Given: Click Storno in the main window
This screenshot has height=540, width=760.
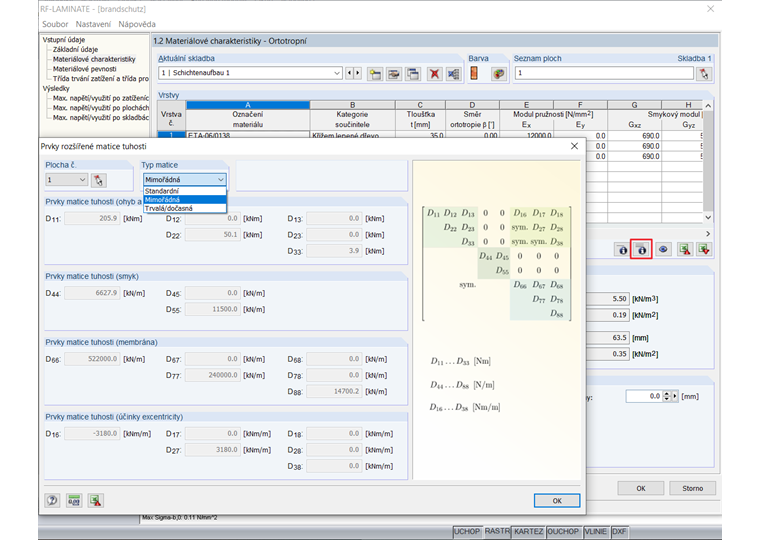Looking at the screenshot, I should point(692,488).
